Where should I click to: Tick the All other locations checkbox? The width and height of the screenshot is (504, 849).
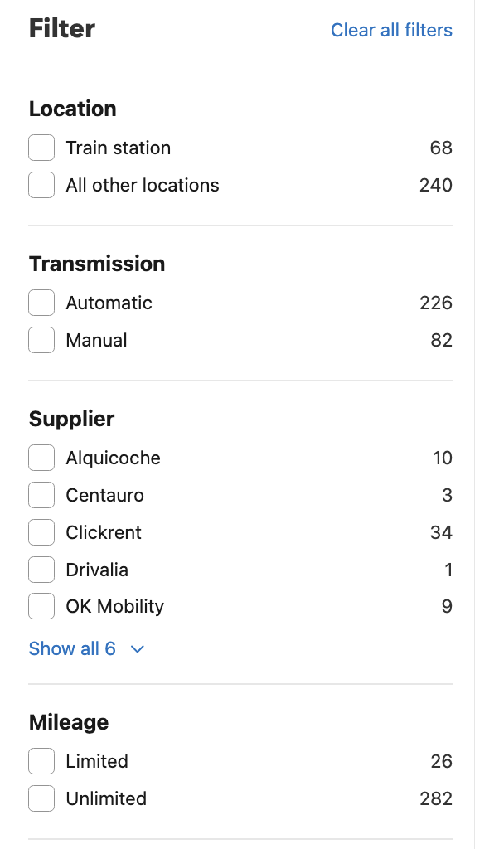click(41, 186)
